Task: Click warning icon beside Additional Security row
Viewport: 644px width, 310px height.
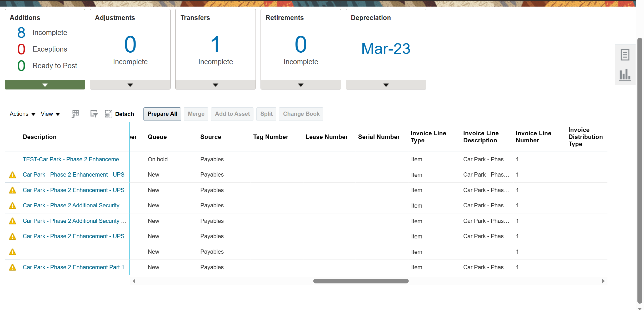Action: (x=12, y=206)
